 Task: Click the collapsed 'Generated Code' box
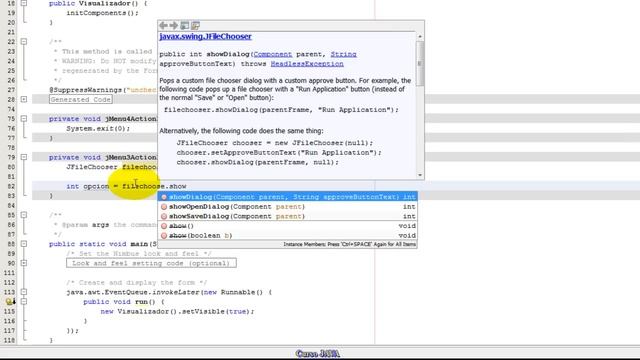coord(80,99)
